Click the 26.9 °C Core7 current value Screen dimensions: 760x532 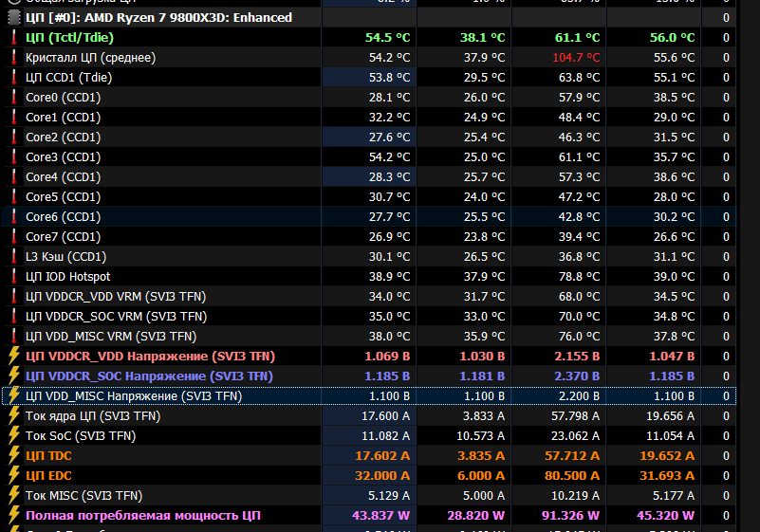(389, 237)
